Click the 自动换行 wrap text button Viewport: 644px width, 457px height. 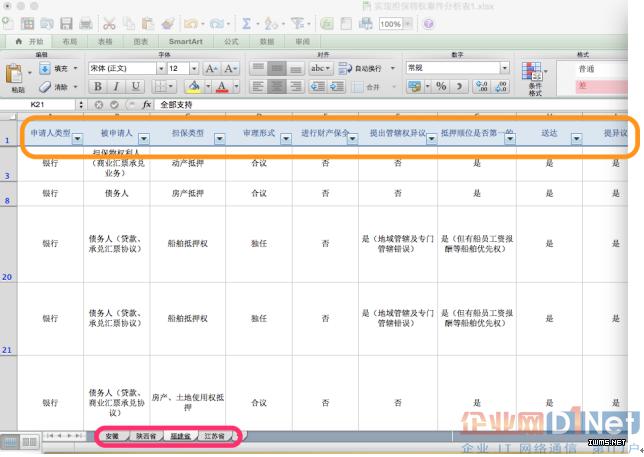click(x=360, y=68)
